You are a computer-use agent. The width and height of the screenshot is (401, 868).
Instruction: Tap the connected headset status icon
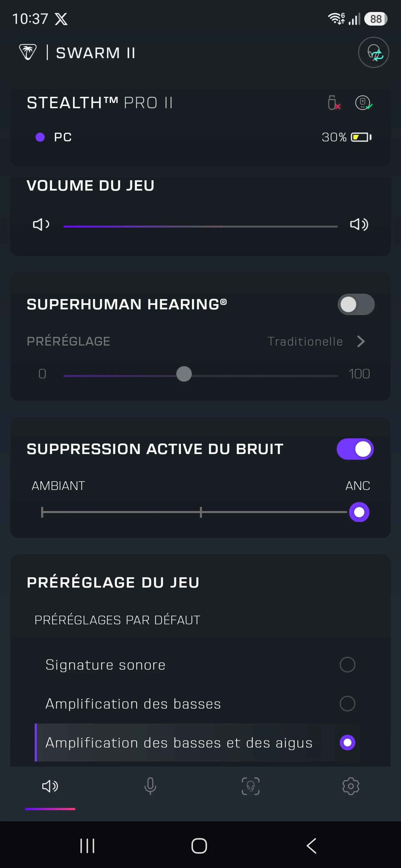(x=364, y=102)
